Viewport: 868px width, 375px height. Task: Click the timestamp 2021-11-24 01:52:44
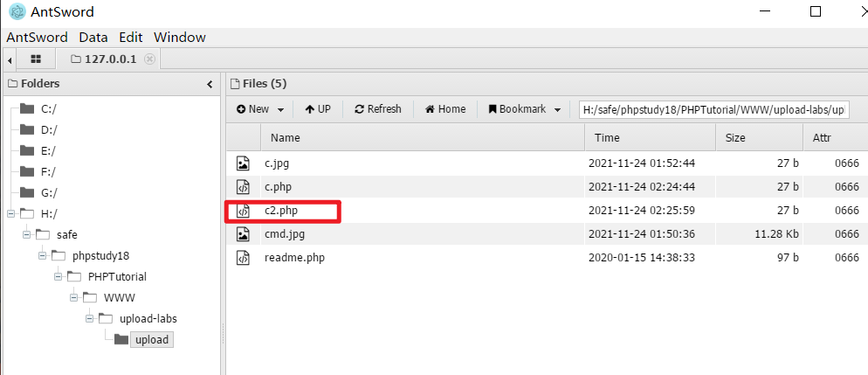[642, 163]
